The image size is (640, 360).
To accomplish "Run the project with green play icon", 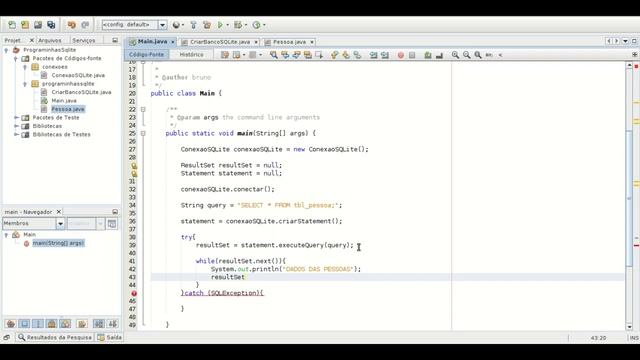I will [220, 25].
